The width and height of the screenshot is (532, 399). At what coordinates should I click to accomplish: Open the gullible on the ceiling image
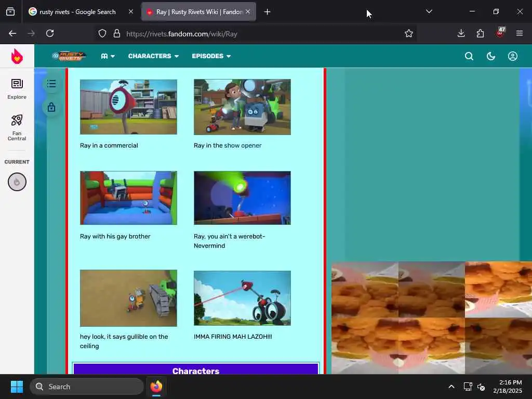129,298
